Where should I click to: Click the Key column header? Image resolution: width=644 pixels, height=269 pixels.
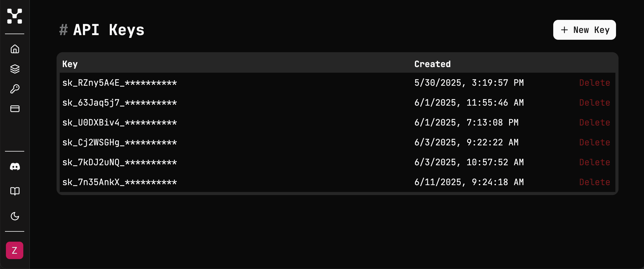click(70, 64)
